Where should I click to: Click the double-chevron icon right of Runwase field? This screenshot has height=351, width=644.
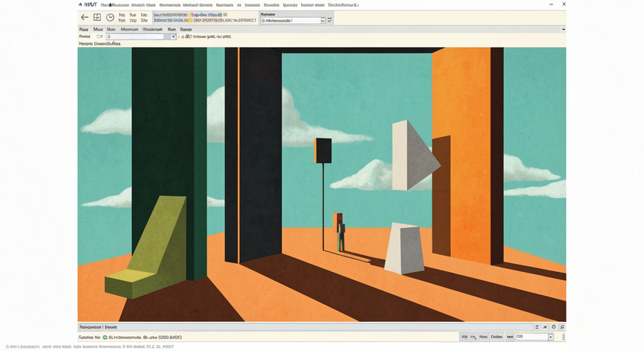coord(329,19)
